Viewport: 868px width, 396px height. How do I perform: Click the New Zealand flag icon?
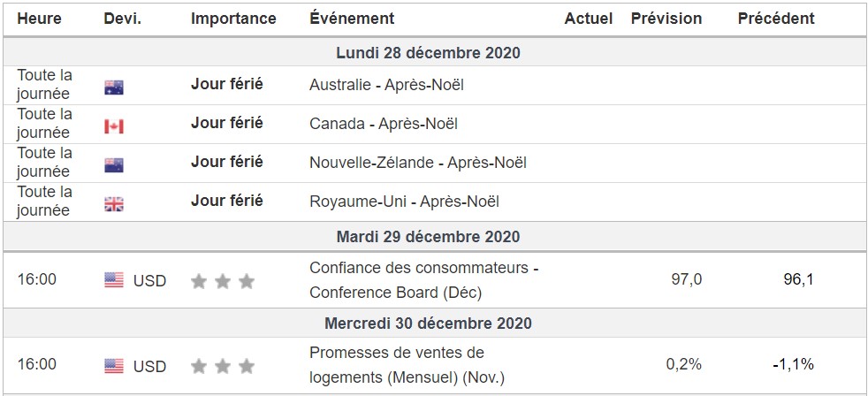(114, 165)
